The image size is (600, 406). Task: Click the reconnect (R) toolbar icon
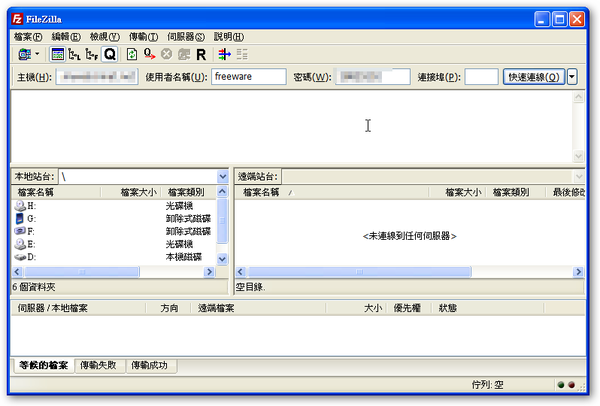point(201,55)
